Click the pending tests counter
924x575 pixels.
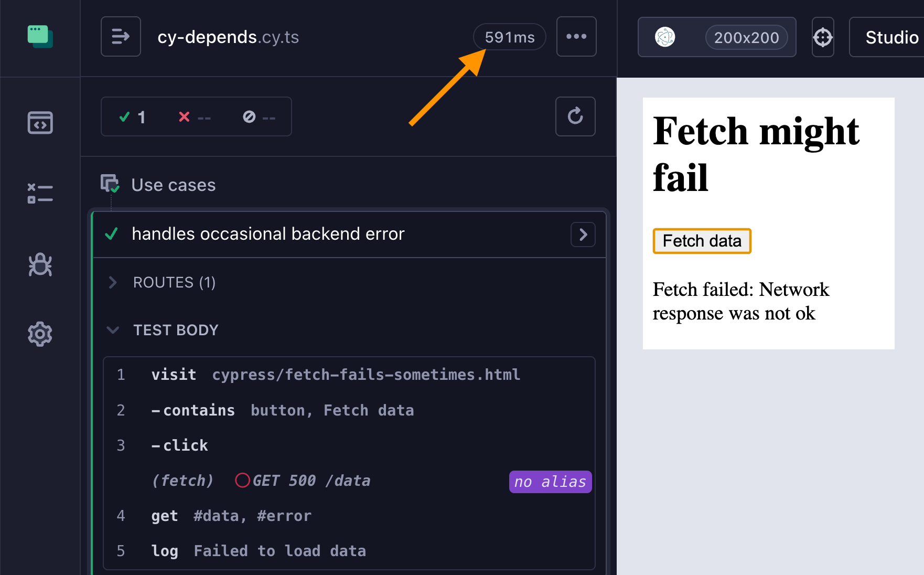pos(260,117)
